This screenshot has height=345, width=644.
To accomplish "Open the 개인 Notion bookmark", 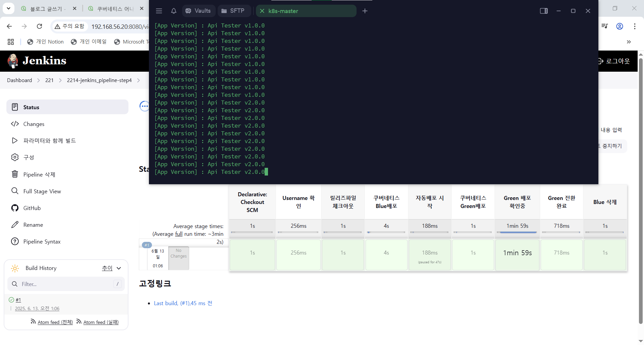I will point(46,42).
